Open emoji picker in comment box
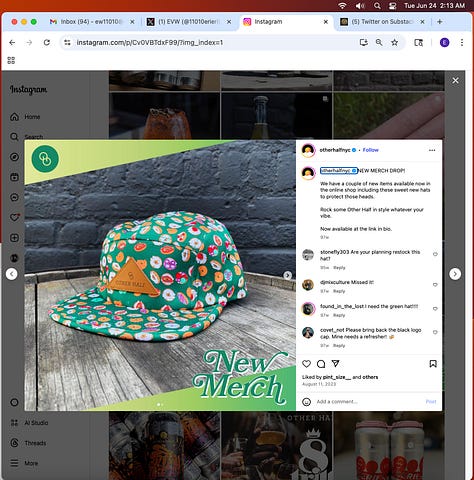 coord(306,402)
